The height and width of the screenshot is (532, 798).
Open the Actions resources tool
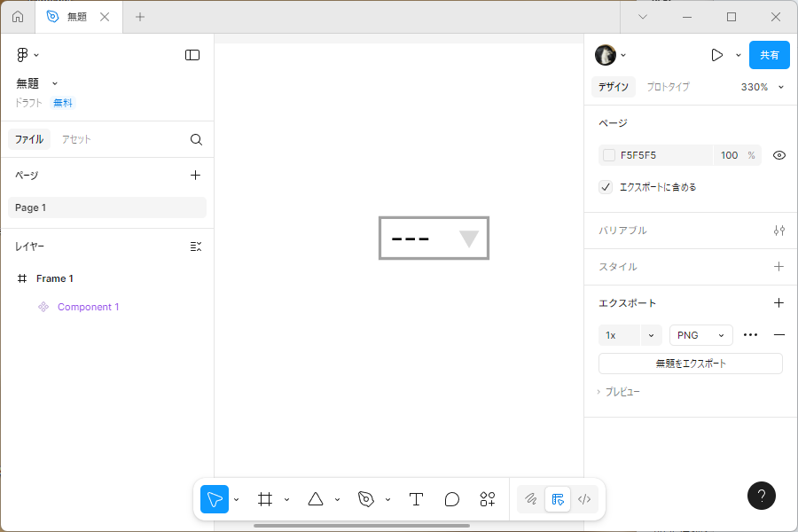(x=488, y=499)
